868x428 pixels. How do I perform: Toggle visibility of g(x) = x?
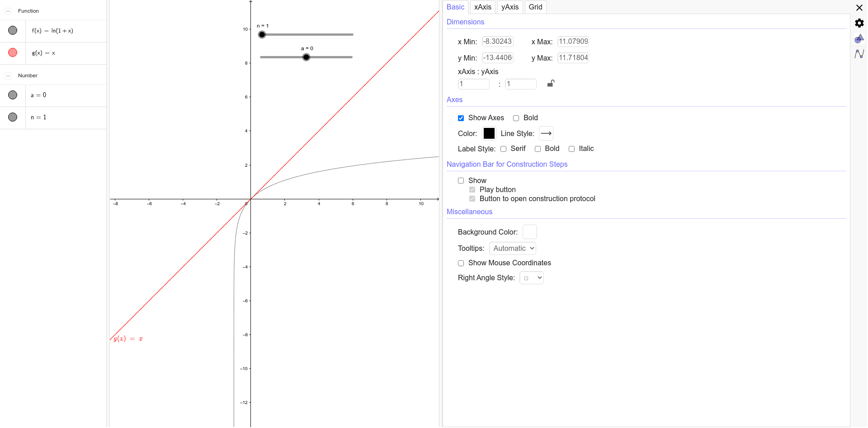coord(13,52)
